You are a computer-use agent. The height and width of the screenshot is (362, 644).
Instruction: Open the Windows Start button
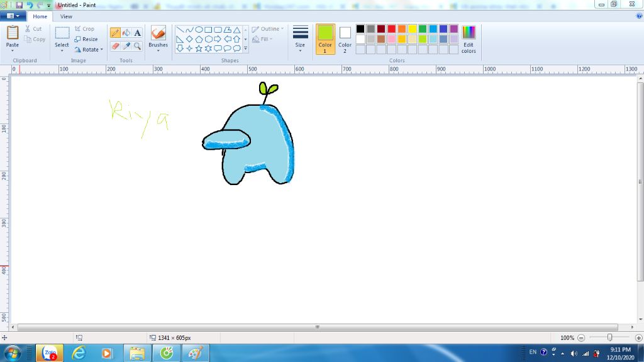(x=11, y=353)
